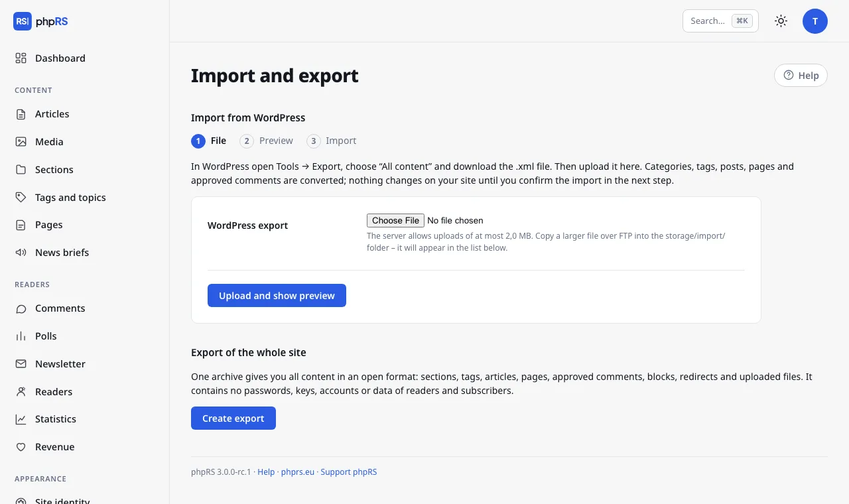The image size is (849, 504).
Task: Click the "phpRS 3.0.0-rc.1" version text
Action: click(x=221, y=472)
